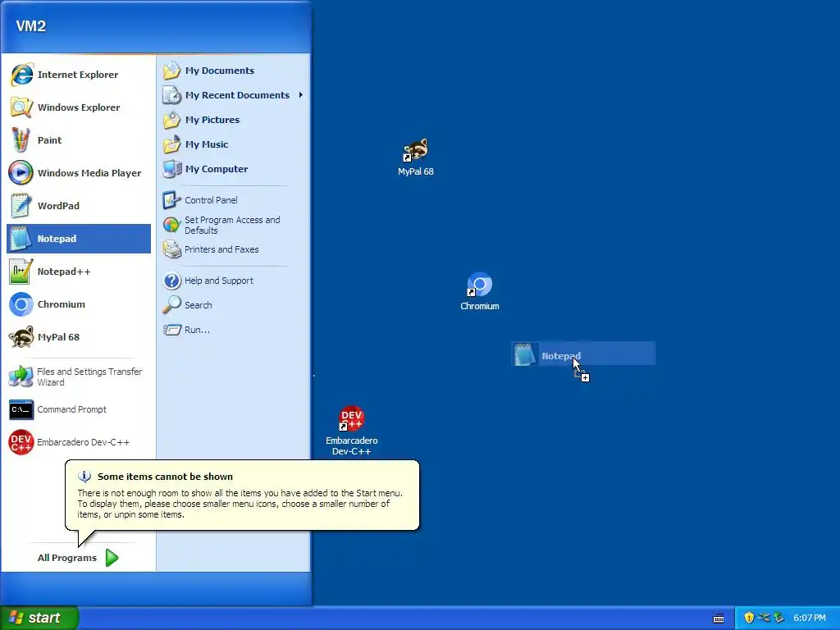Select the highlighted Notepad icon in Start menu
Screen dimensions: 840x630
coord(21,239)
